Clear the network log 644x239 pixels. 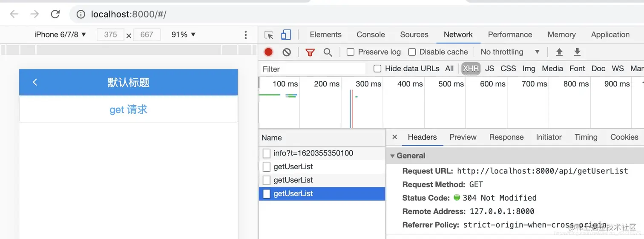click(x=287, y=52)
